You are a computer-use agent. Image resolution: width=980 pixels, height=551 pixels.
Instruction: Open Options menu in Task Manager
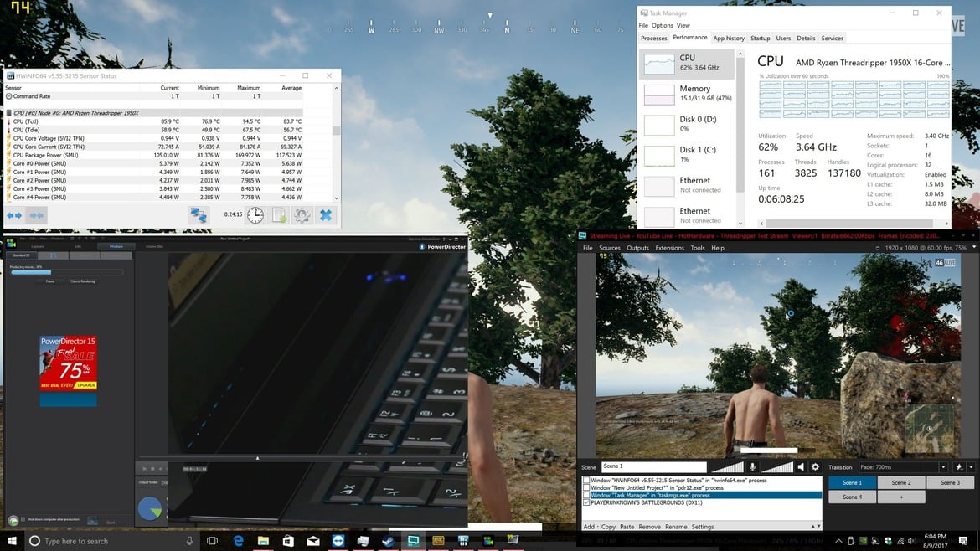[x=662, y=26]
